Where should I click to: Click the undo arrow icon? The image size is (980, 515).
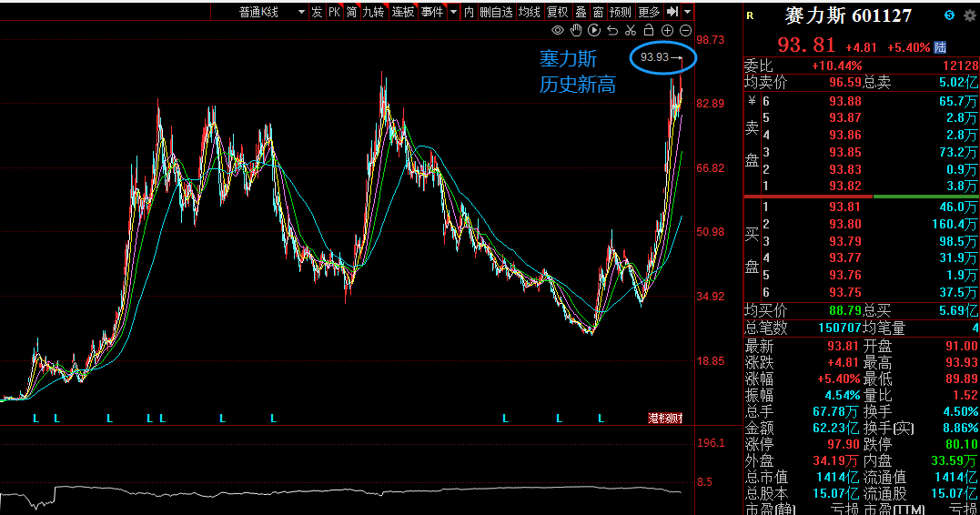click(x=611, y=30)
